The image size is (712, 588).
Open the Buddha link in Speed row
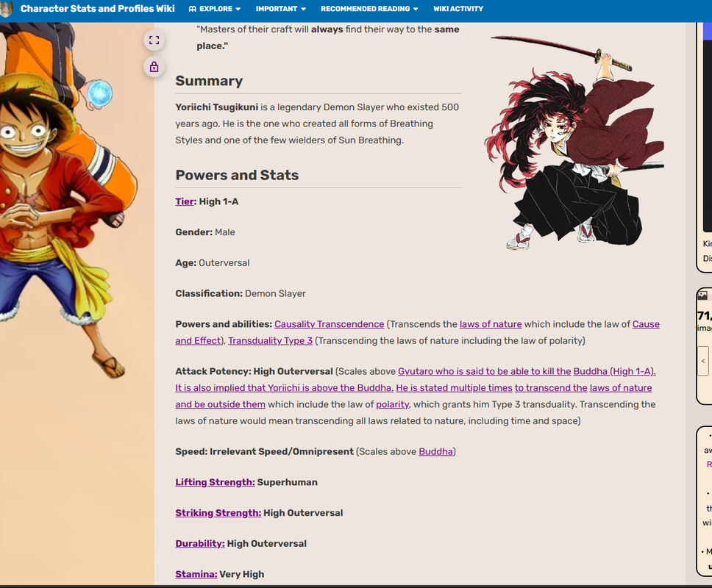(436, 451)
